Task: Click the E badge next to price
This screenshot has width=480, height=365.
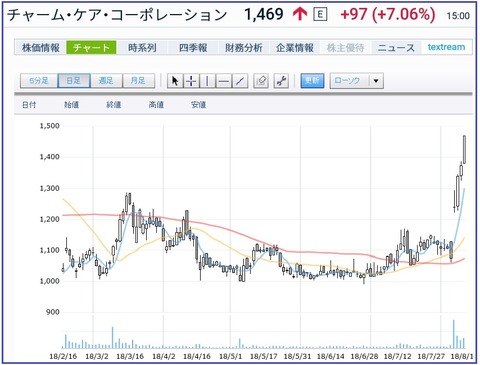Action: click(320, 14)
